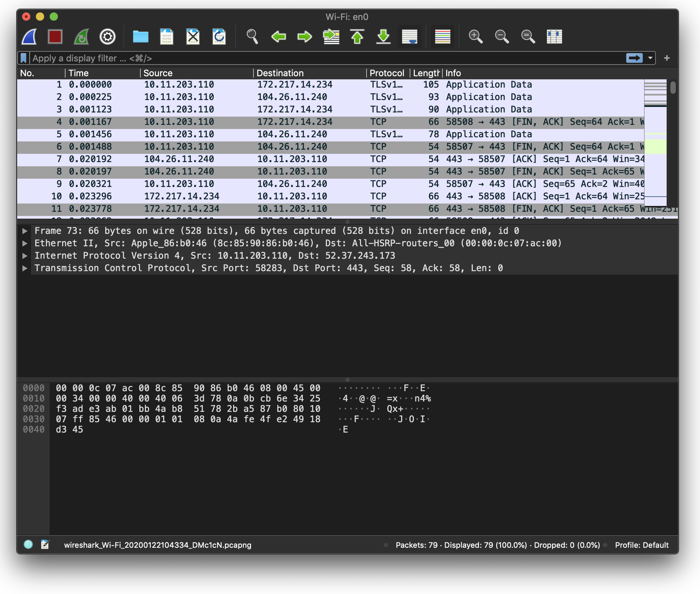
Task: Select packet 11 at time 0.023778
Action: [330, 209]
